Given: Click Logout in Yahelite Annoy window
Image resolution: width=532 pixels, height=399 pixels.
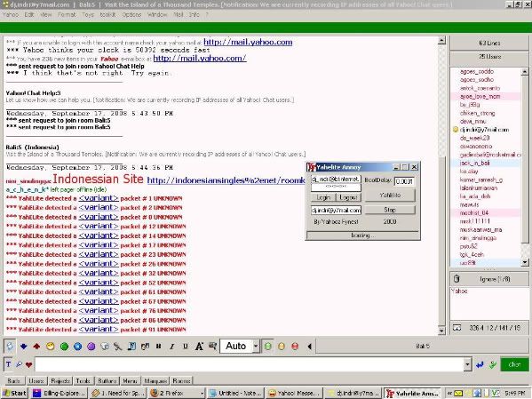Looking at the screenshot, I should coord(348,197).
